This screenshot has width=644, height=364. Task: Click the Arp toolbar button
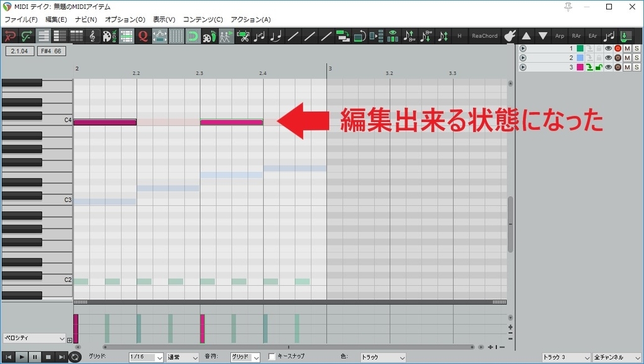point(559,36)
